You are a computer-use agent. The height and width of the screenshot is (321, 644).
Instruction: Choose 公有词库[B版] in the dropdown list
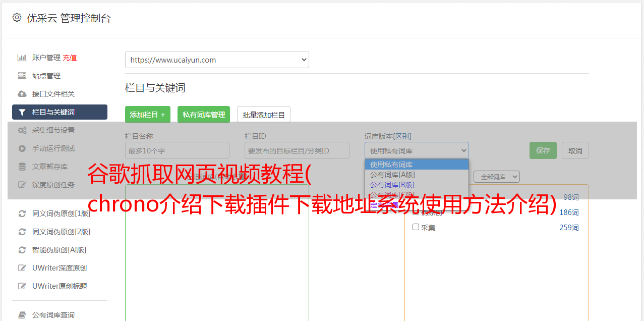417,185
